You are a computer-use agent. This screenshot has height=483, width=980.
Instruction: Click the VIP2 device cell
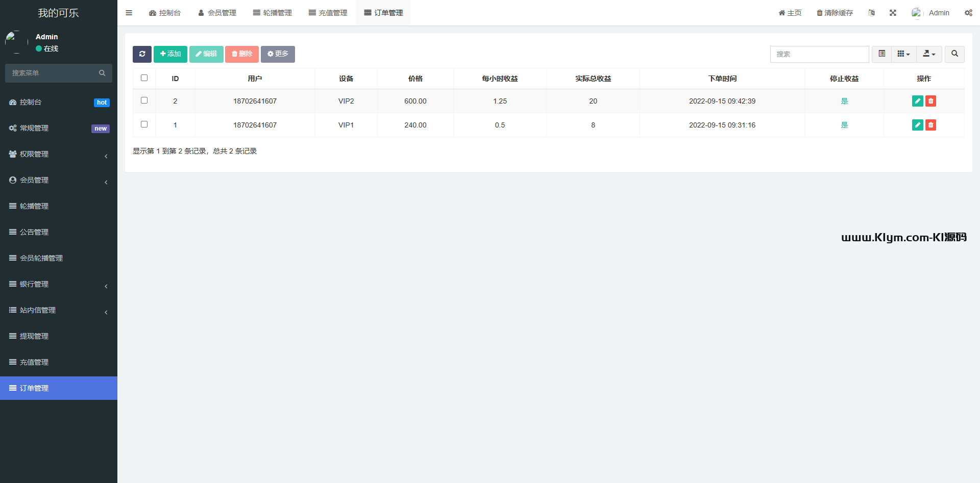[346, 101]
